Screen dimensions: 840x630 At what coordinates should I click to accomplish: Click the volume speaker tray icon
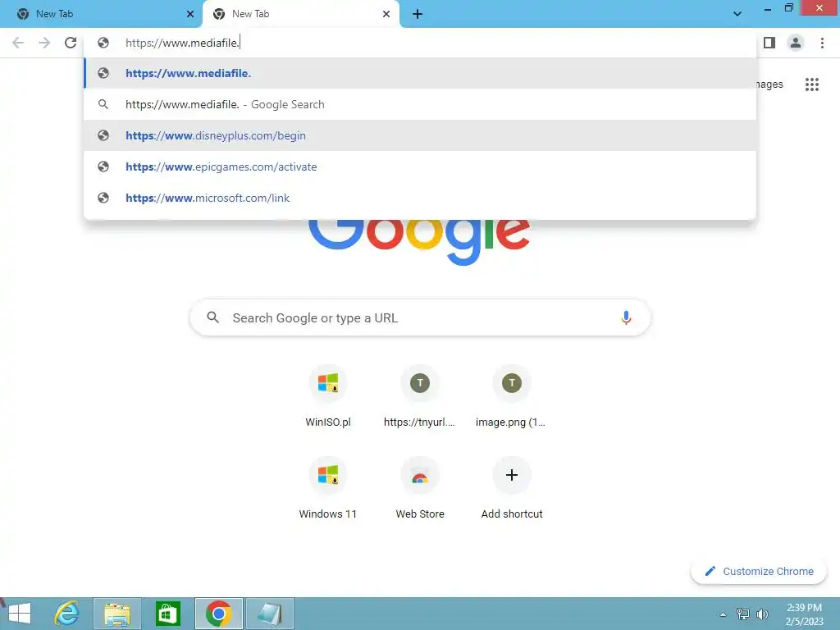click(x=762, y=614)
